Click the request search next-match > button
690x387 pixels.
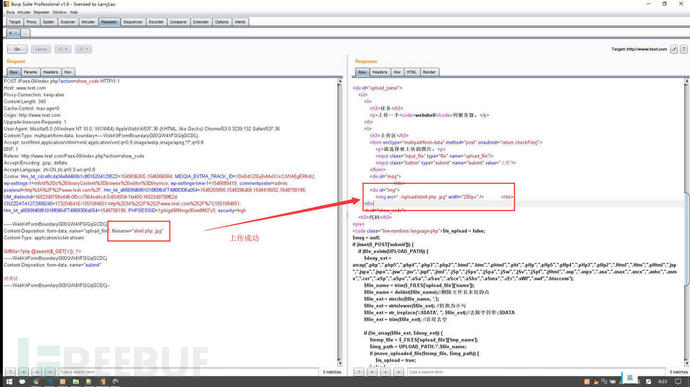click(x=50, y=372)
